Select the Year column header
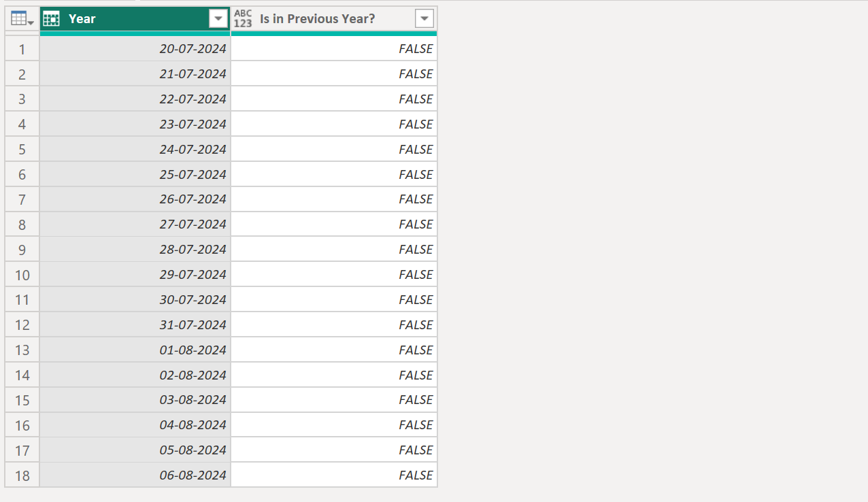This screenshot has height=502, width=868. pyautogui.click(x=129, y=18)
